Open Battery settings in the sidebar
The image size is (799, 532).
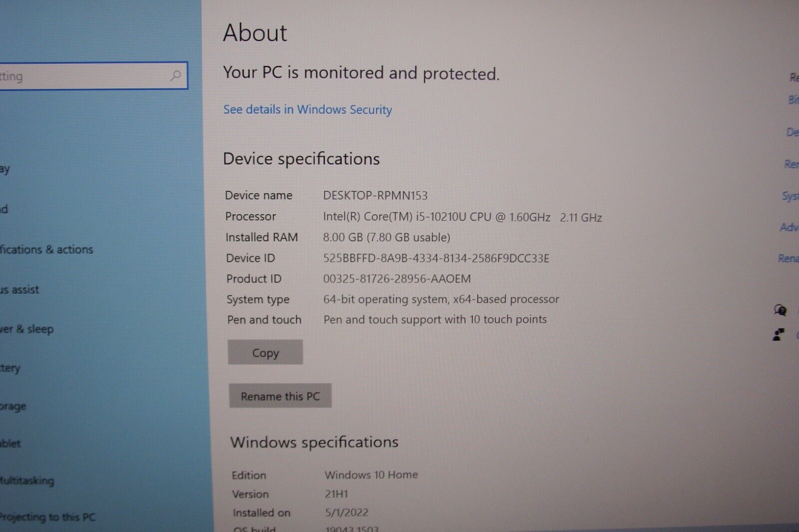click(x=10, y=368)
